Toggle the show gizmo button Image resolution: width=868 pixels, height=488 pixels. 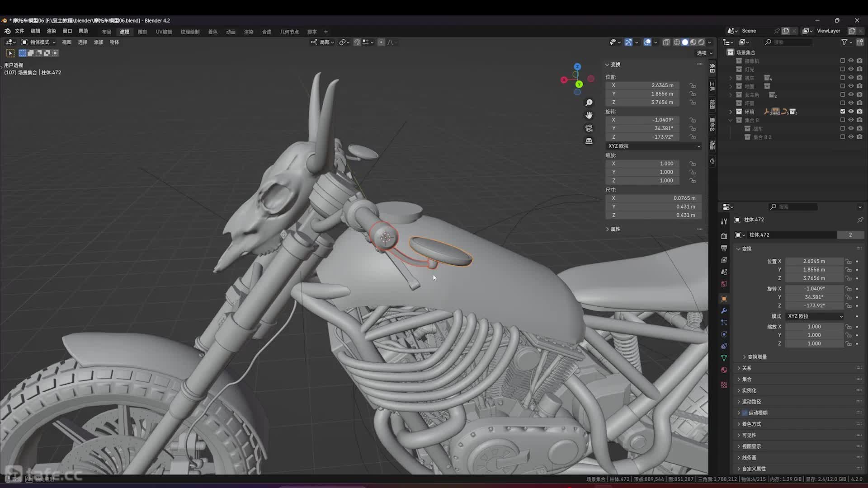(x=628, y=42)
